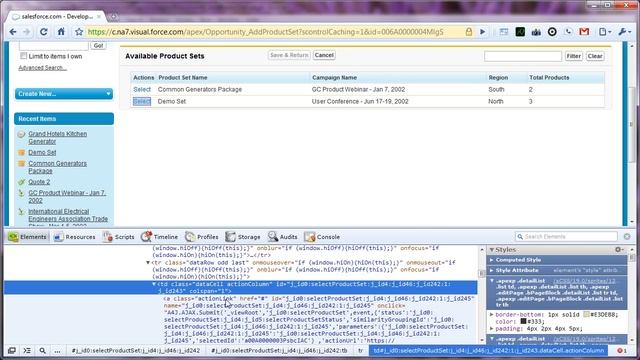Image resolution: width=640 pixels, height=360 pixels.
Task: Click the Campaign Name column header
Action: coord(334,78)
